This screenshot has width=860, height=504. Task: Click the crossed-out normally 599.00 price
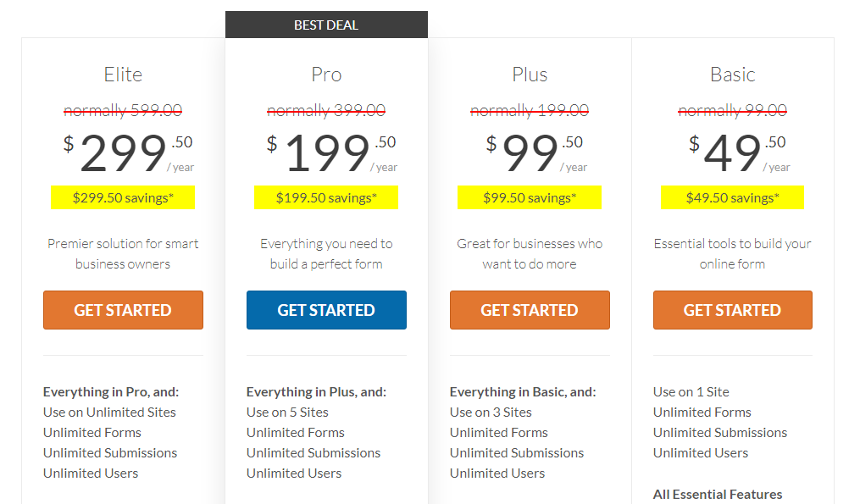123,110
